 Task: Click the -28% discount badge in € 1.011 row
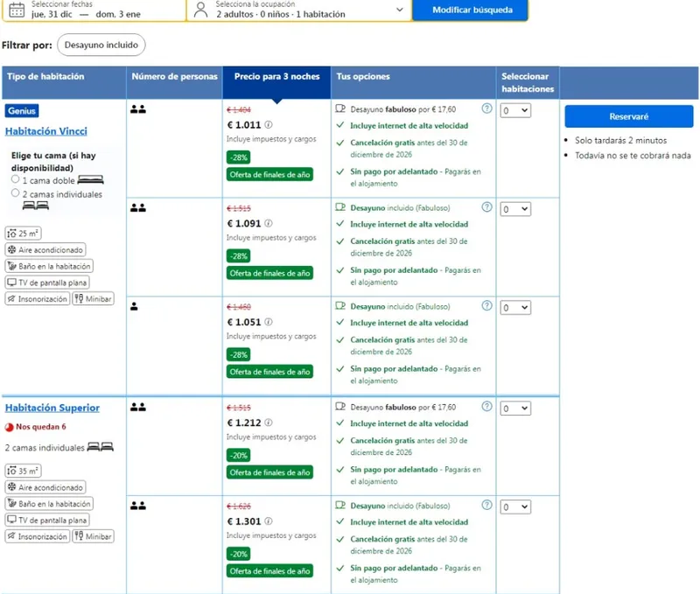238,157
